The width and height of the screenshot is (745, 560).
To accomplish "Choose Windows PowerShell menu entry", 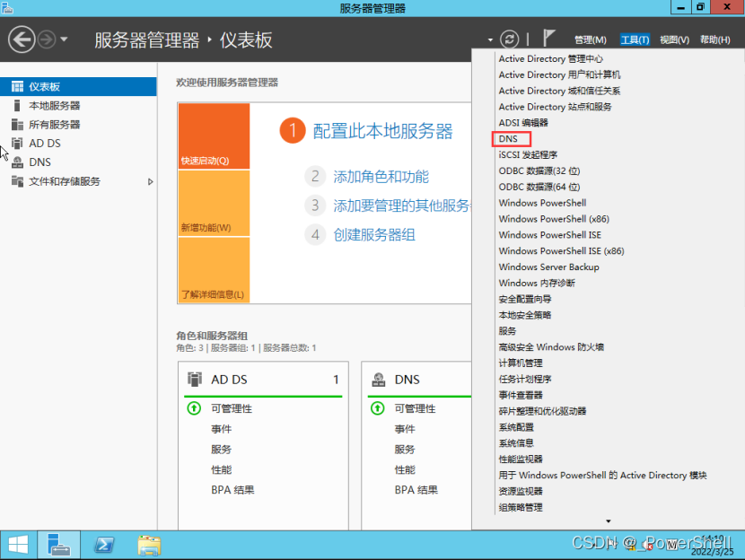I will coord(542,203).
